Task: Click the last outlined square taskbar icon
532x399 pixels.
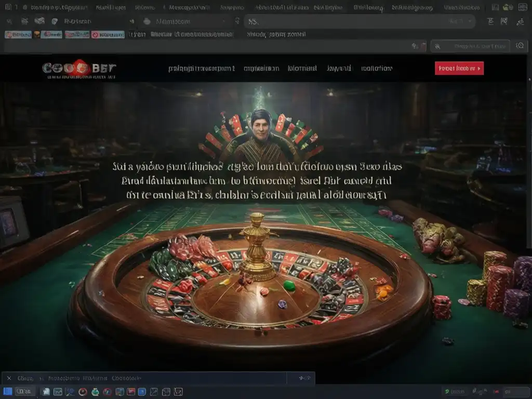Action: pos(179,392)
